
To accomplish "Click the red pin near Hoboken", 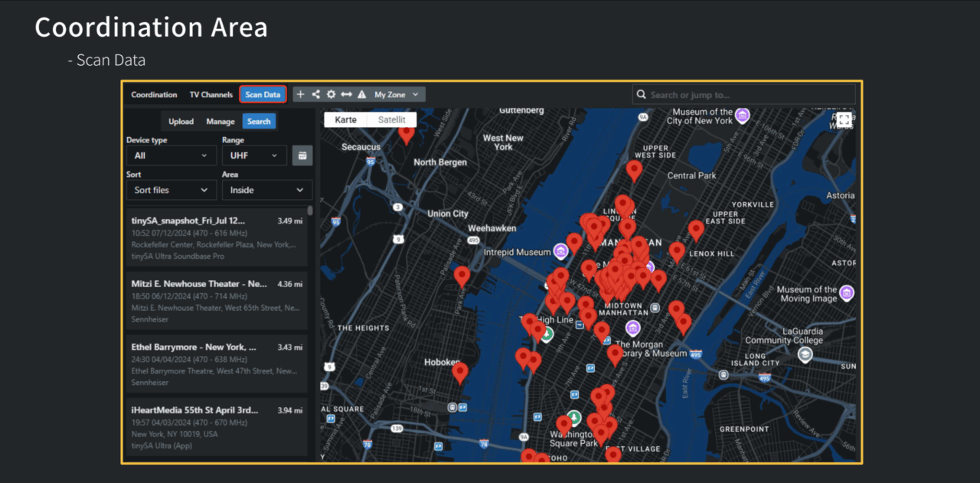I will point(459,372).
